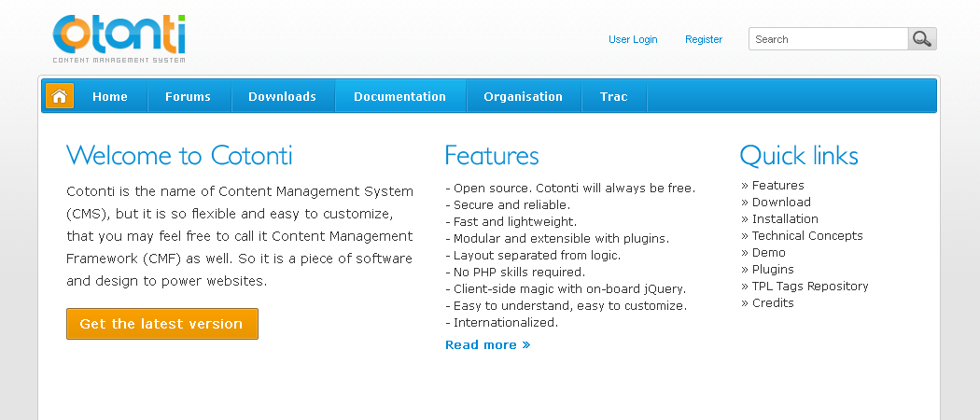Open the Forums menu item
The width and height of the screenshot is (980, 420).
click(189, 96)
